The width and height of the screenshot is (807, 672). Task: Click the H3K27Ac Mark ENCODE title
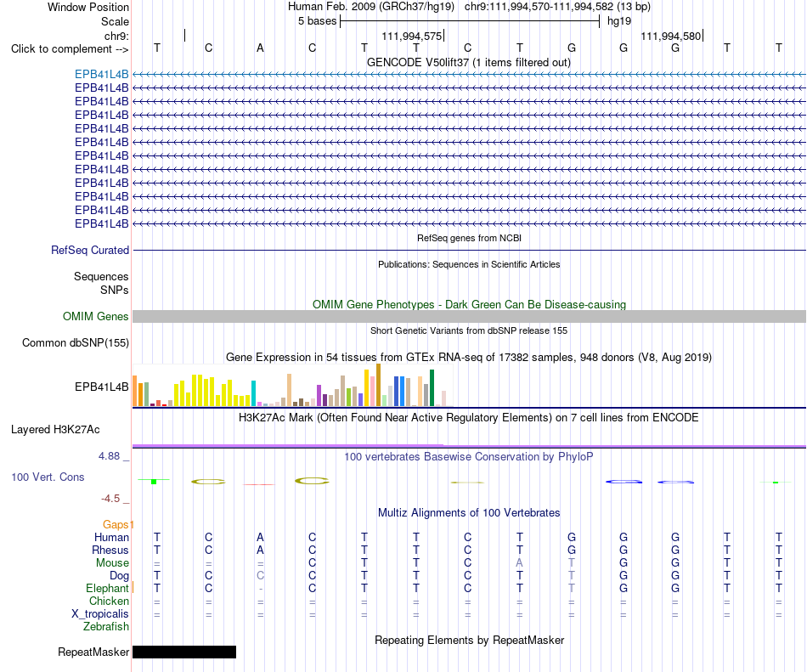(x=469, y=417)
